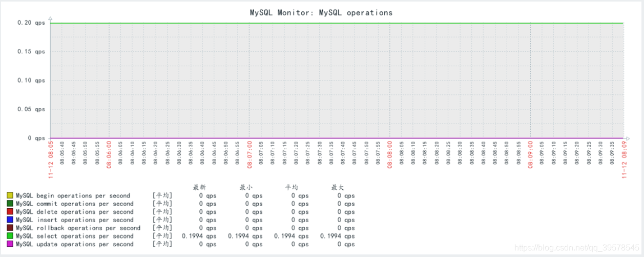Click the '最小' column header
Viewport: 644px width, 257px height.
click(246, 187)
